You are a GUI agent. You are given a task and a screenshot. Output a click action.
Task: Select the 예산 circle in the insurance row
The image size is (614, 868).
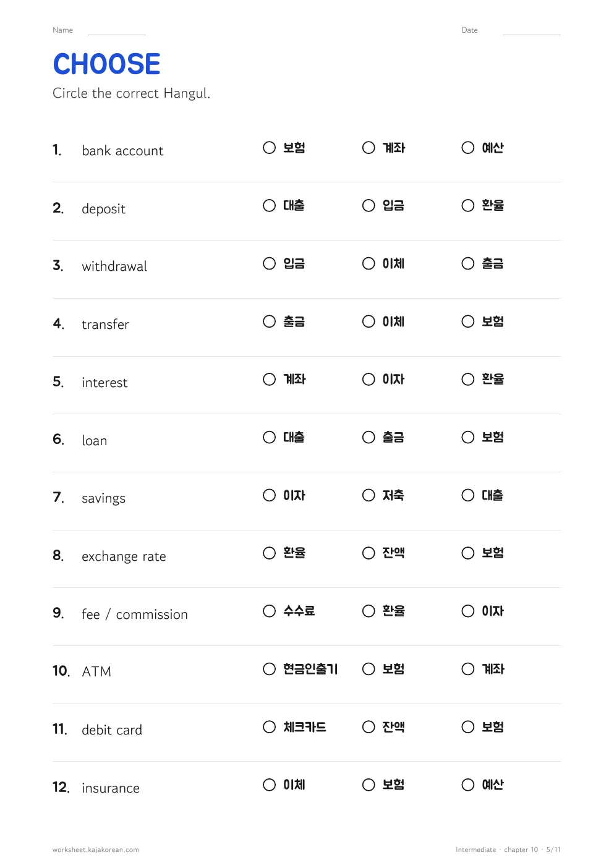tap(468, 785)
